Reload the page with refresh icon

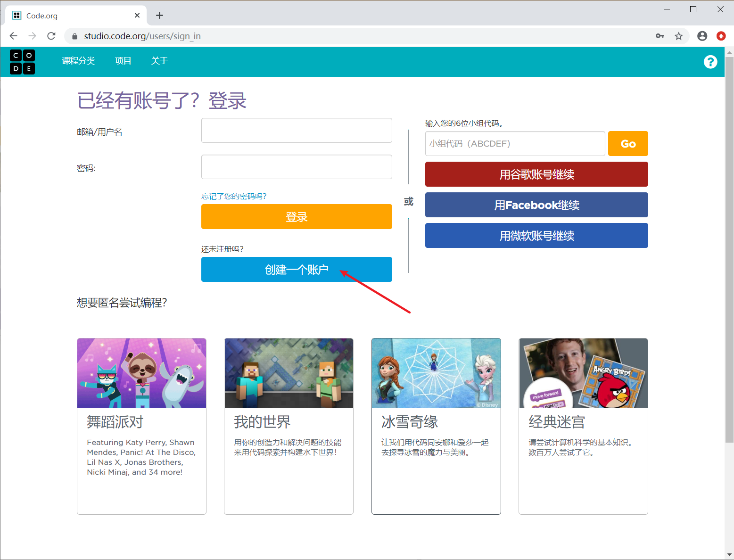pyautogui.click(x=51, y=36)
